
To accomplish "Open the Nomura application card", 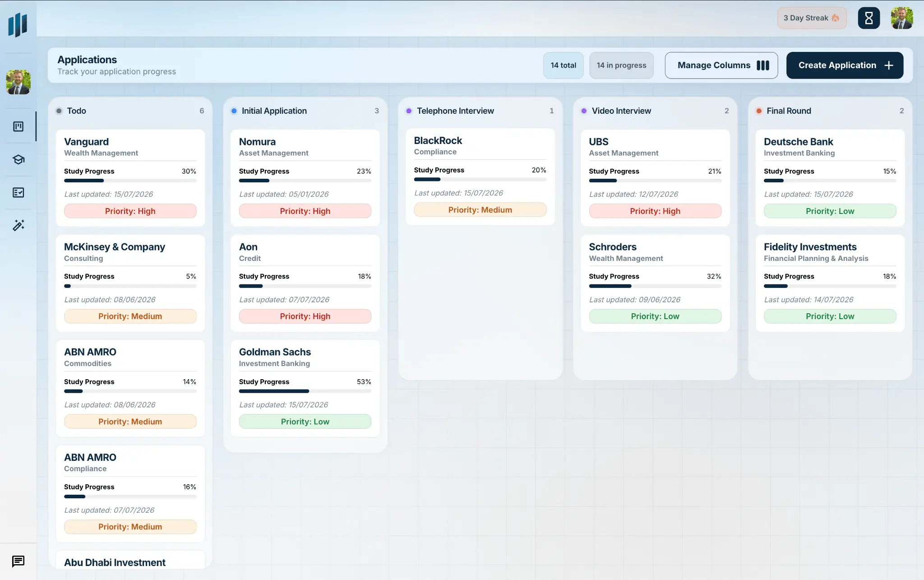I will pyautogui.click(x=305, y=178).
